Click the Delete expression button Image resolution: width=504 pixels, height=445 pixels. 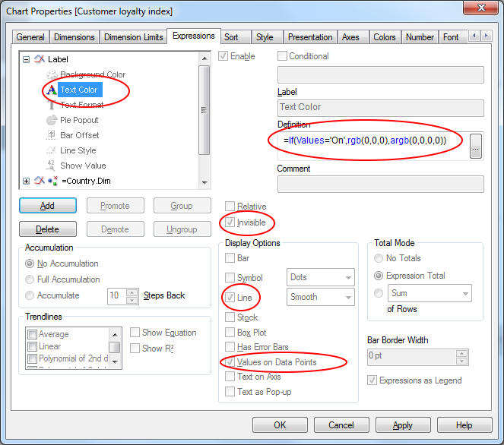pos(48,229)
